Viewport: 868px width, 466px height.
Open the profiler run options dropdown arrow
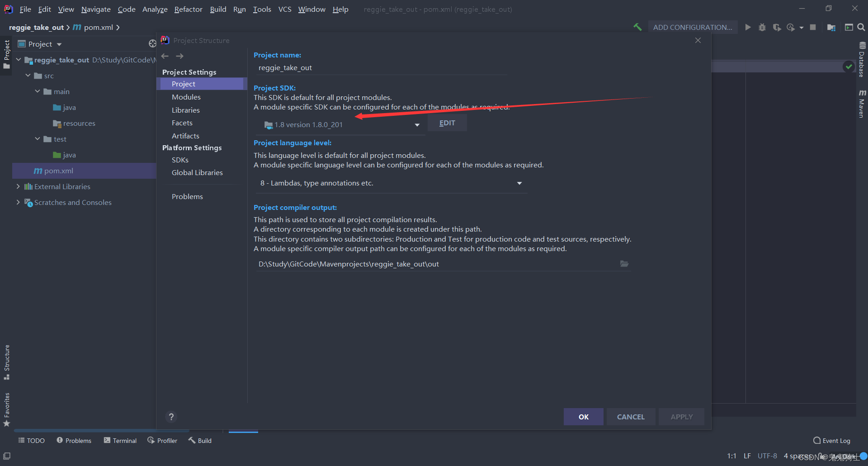point(802,28)
